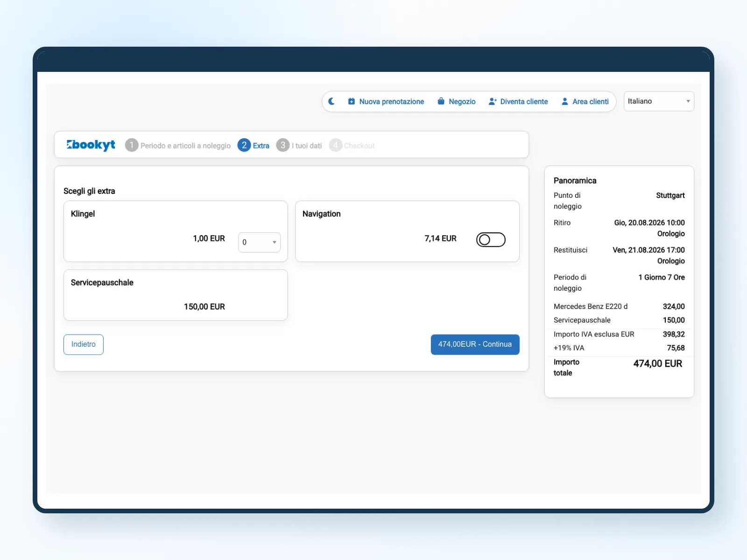Image resolution: width=747 pixels, height=560 pixels.
Task: Toggle dark mode moon icon
Action: pos(331,101)
